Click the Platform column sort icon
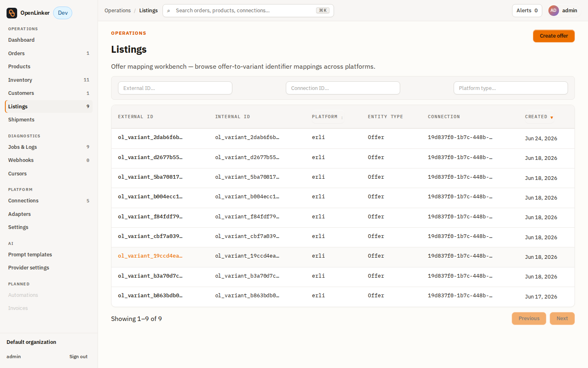The image size is (588, 368). (342, 117)
